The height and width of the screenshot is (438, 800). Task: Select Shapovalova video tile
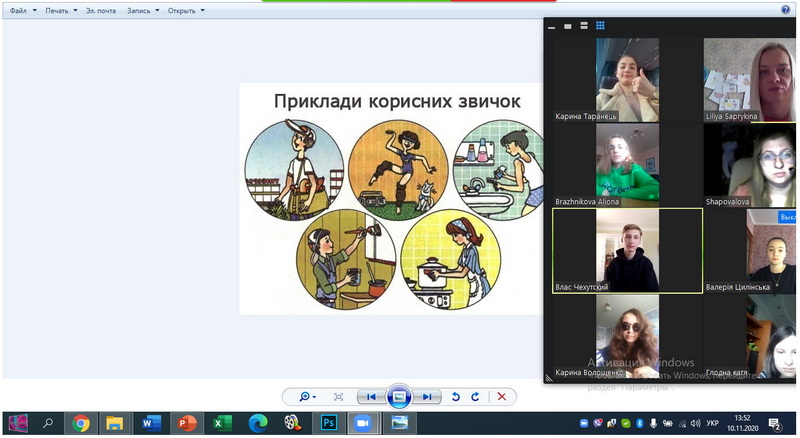(x=749, y=165)
